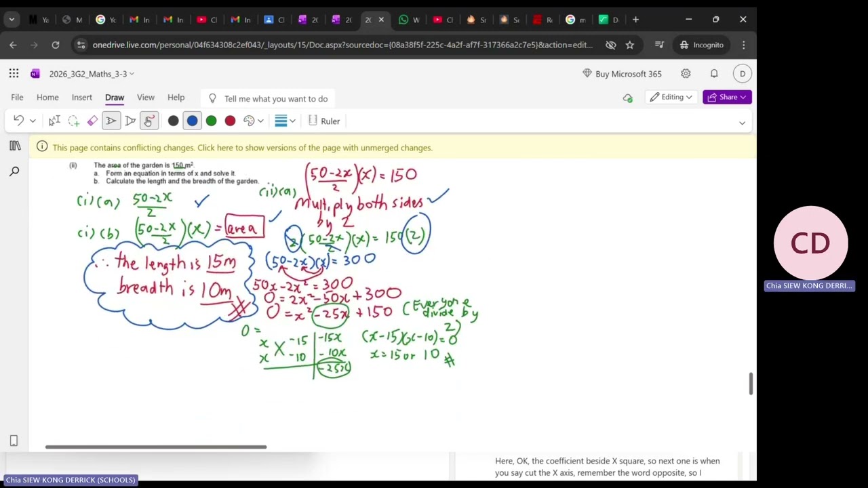
Task: Pick the black ink color
Action: [174, 121]
